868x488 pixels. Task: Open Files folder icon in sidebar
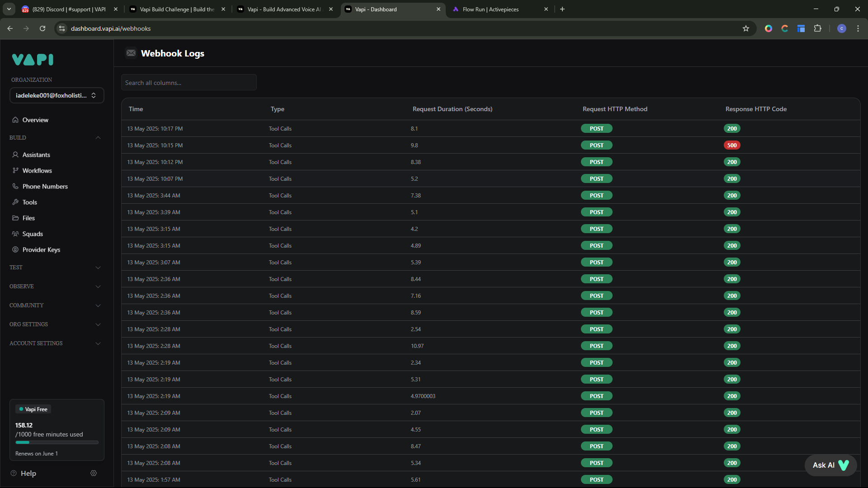(x=15, y=218)
